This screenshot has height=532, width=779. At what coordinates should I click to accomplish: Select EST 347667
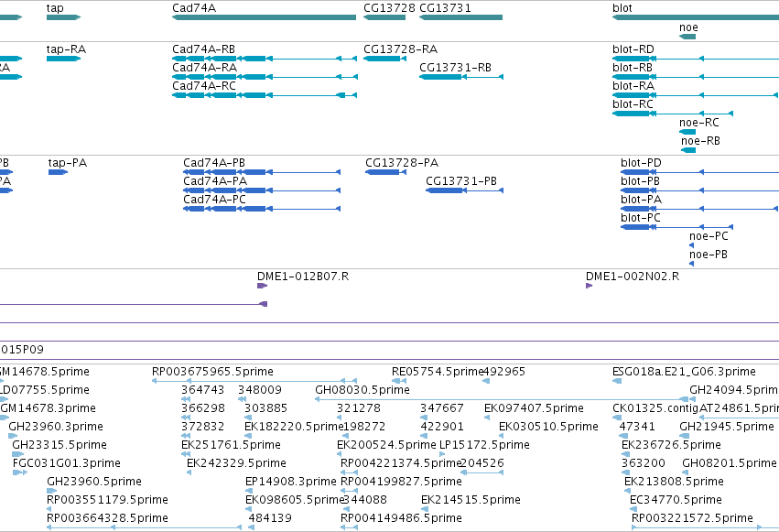click(x=442, y=408)
